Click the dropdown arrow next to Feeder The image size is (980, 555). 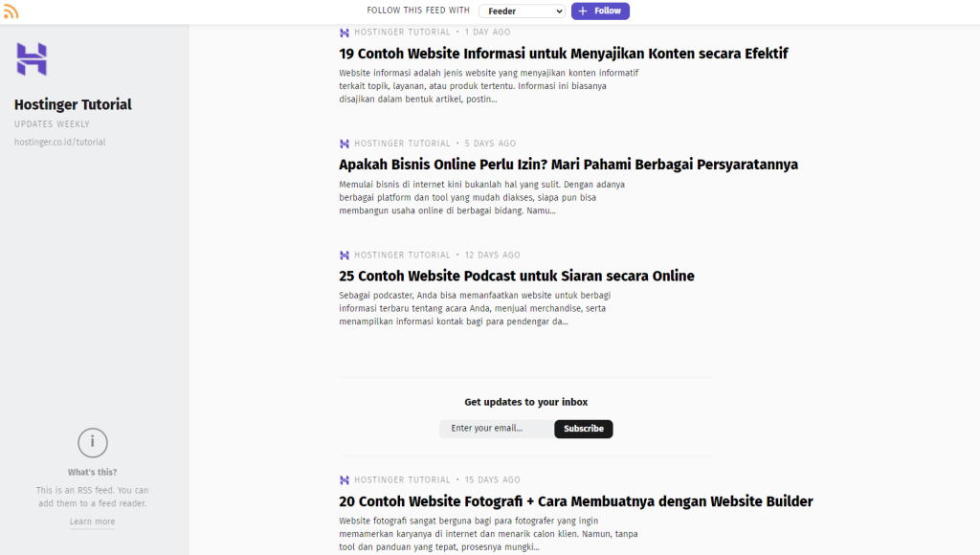pyautogui.click(x=561, y=11)
